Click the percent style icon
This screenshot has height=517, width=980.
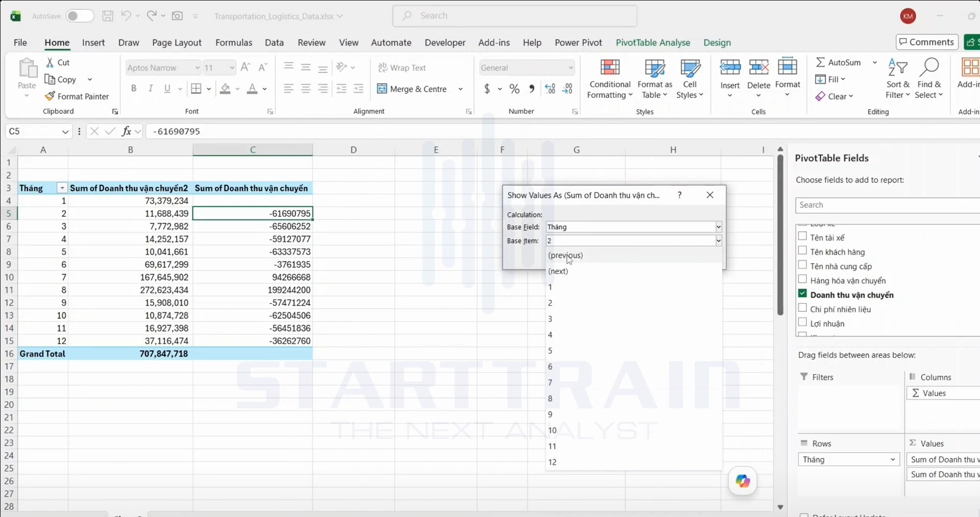[515, 89]
